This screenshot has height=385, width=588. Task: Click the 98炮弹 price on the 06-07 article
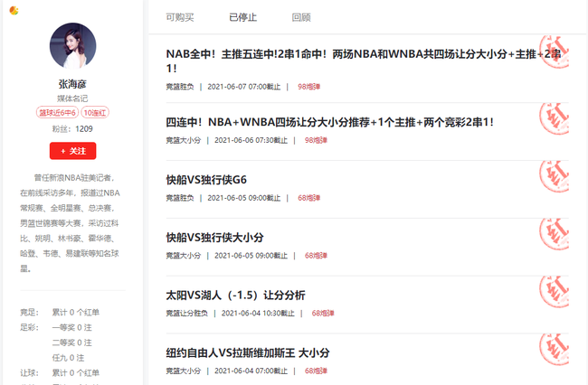309,87
